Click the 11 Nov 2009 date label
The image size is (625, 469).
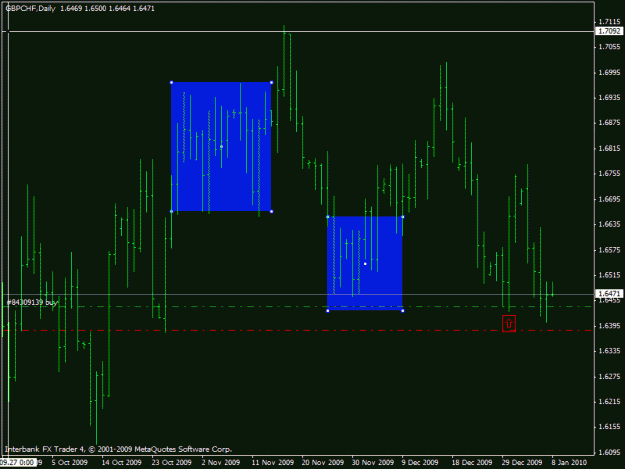pyautogui.click(x=273, y=462)
